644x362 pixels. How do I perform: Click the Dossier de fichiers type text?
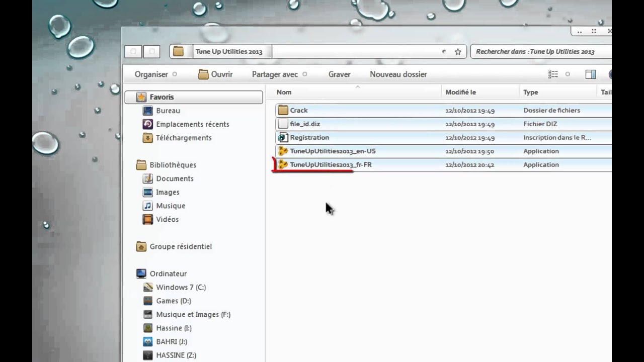[551, 110]
